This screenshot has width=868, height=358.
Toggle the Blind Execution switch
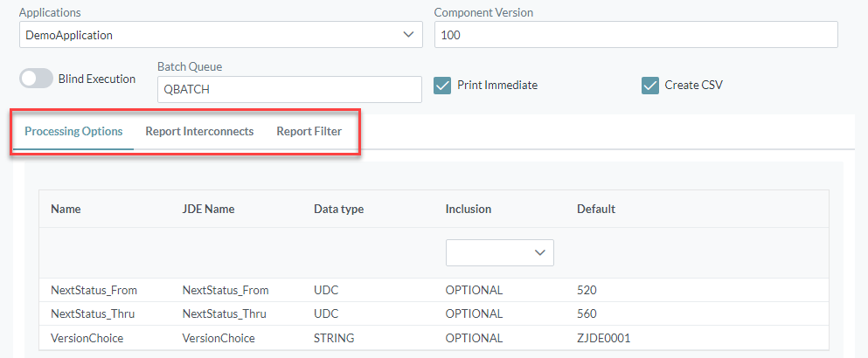(36, 79)
